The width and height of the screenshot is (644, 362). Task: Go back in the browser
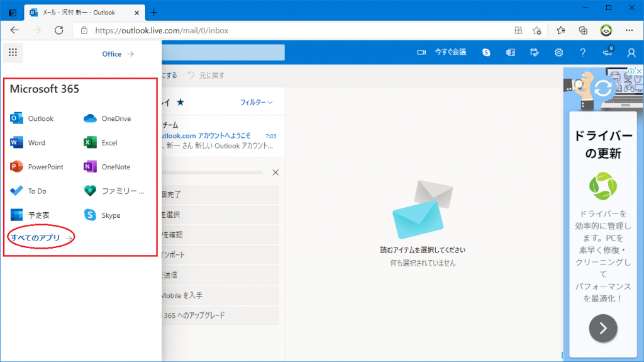(x=15, y=30)
